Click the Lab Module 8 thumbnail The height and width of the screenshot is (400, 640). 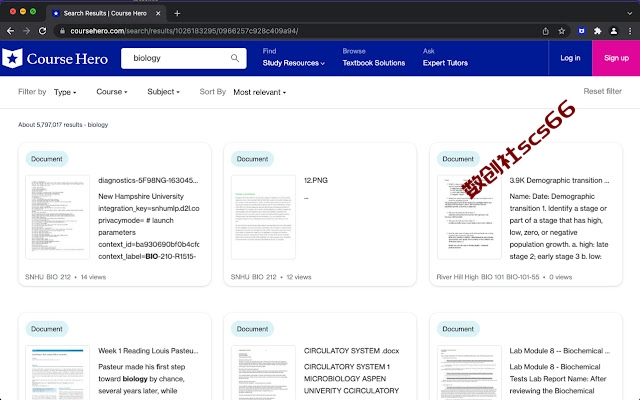pyautogui.click(x=469, y=373)
